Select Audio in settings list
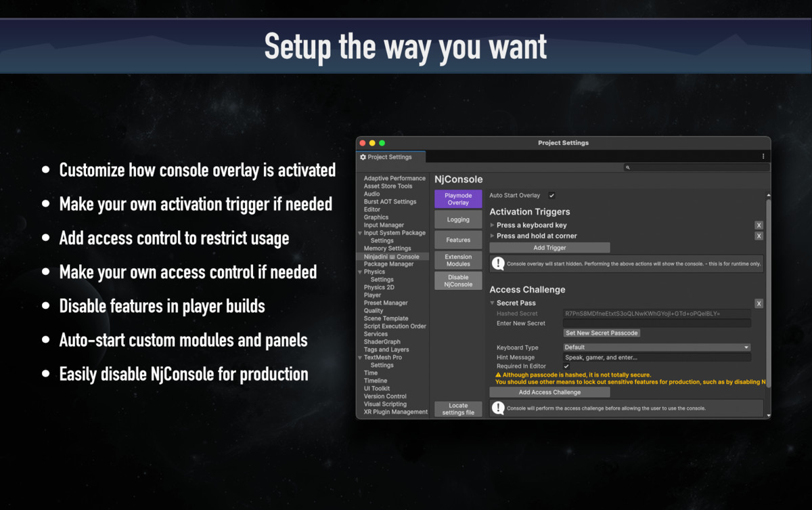Screen dimensions: 812x510 pos(371,194)
